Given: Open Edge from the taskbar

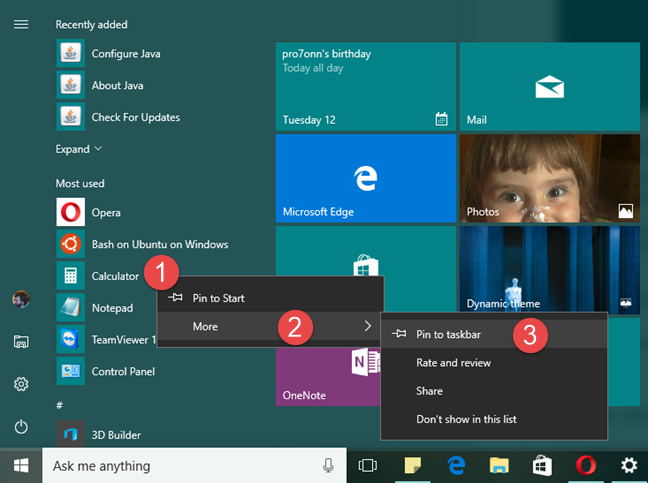Looking at the screenshot, I should [x=456, y=466].
